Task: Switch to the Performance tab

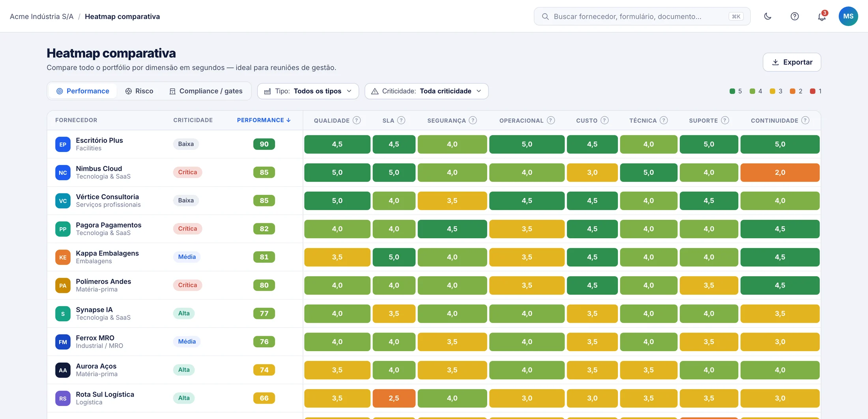Action: 82,91
